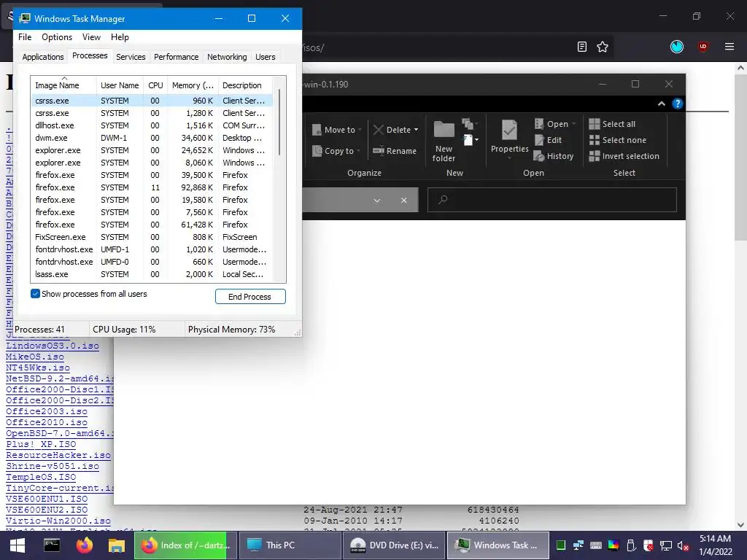Click Safely Remove Hardware USB tray icon
The image size is (747, 560).
point(631,545)
